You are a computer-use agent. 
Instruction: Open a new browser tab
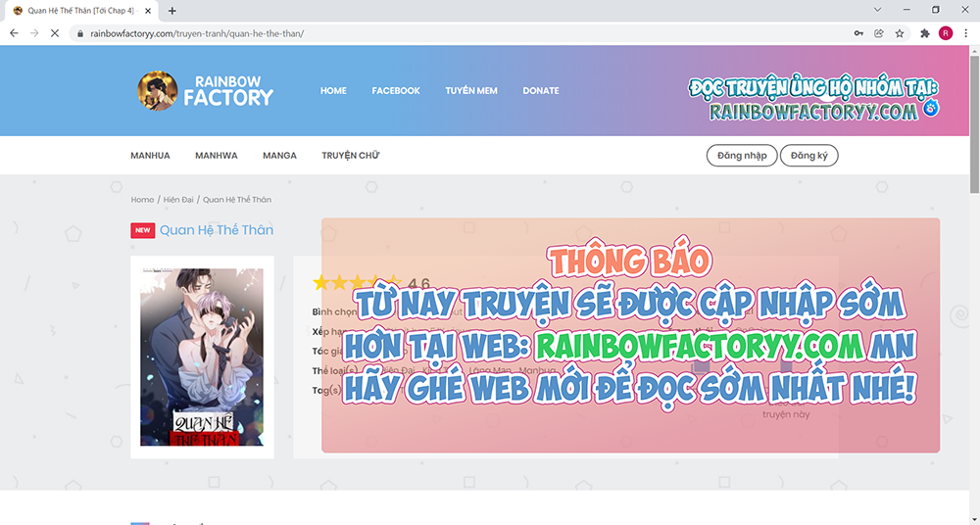coord(172,11)
